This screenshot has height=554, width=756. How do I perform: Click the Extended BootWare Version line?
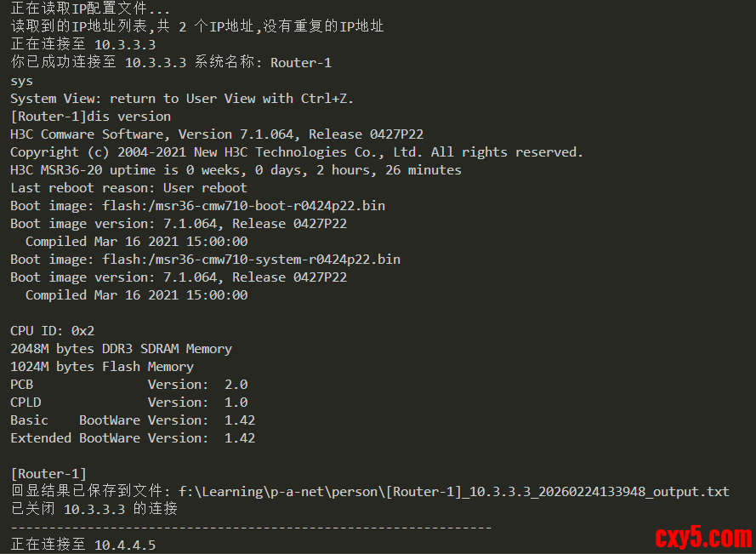(133, 438)
